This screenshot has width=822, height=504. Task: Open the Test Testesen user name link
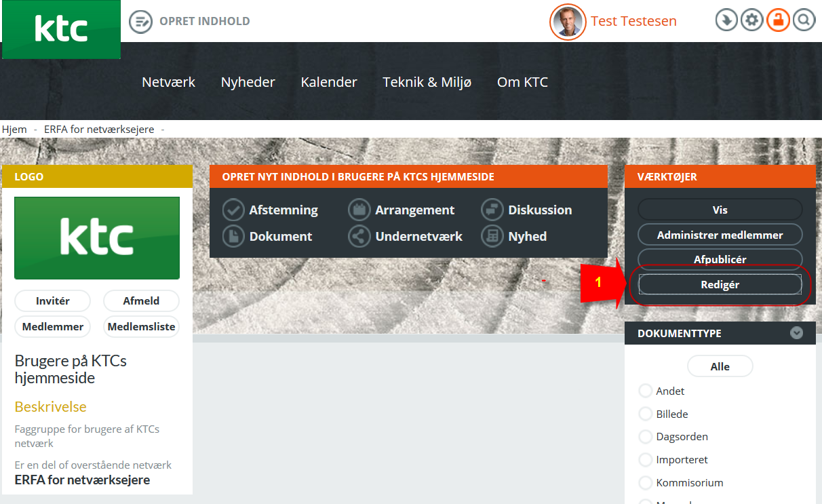pyautogui.click(x=633, y=21)
